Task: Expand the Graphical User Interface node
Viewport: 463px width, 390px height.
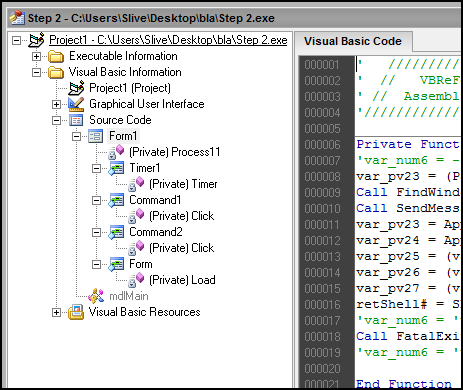Action: [x=56, y=104]
